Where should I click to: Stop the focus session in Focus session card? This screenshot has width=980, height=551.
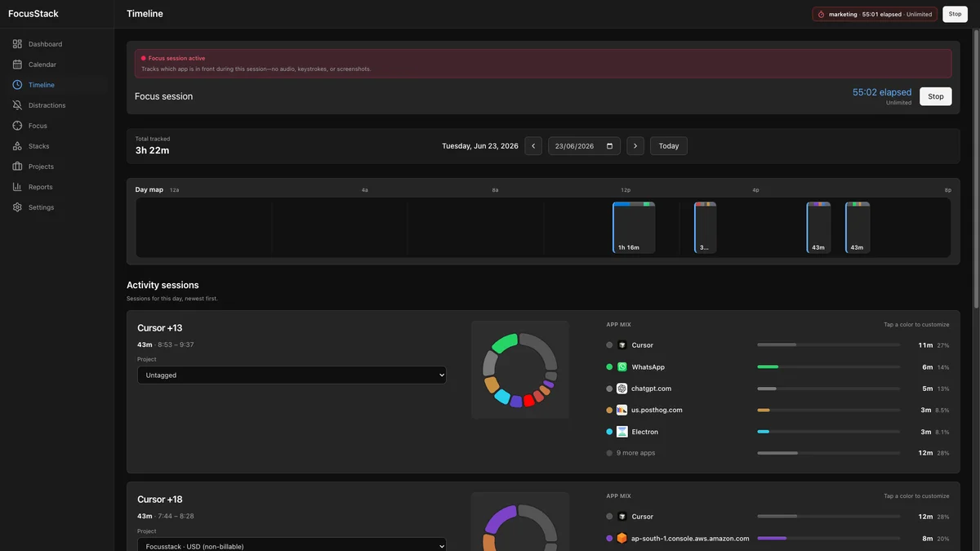[935, 96]
